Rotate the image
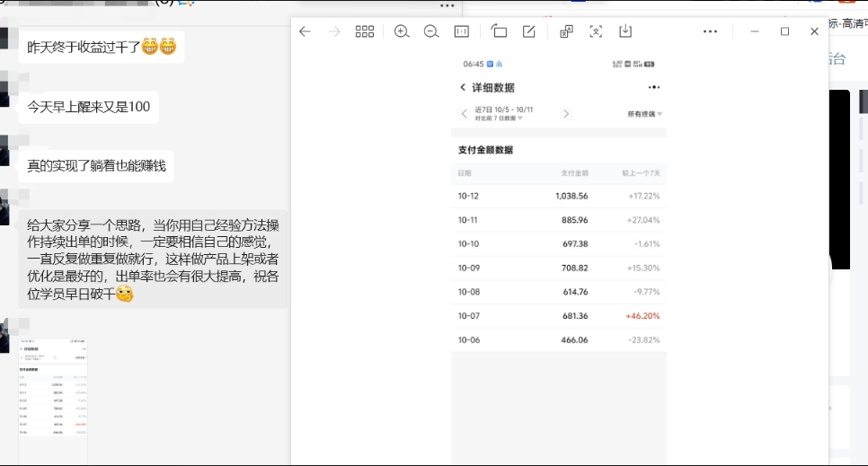868x466 pixels. pyautogui.click(x=499, y=31)
